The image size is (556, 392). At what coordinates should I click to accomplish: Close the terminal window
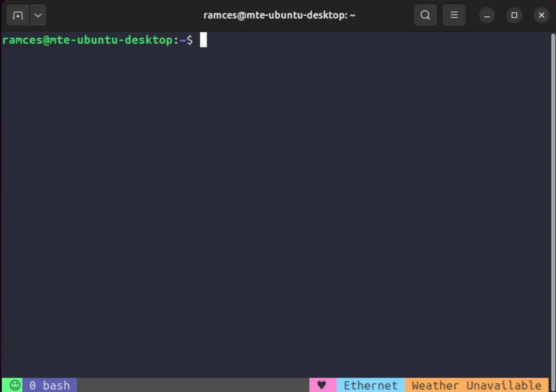click(x=541, y=15)
